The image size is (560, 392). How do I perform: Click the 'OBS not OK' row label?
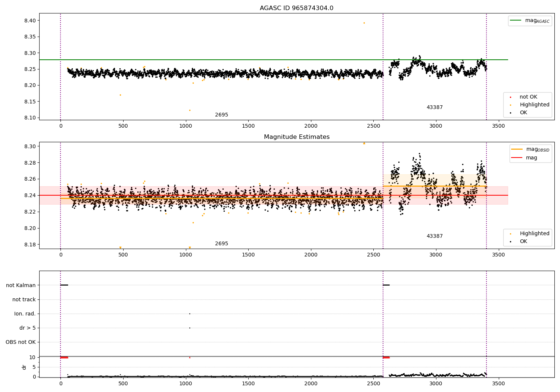[x=21, y=342]
